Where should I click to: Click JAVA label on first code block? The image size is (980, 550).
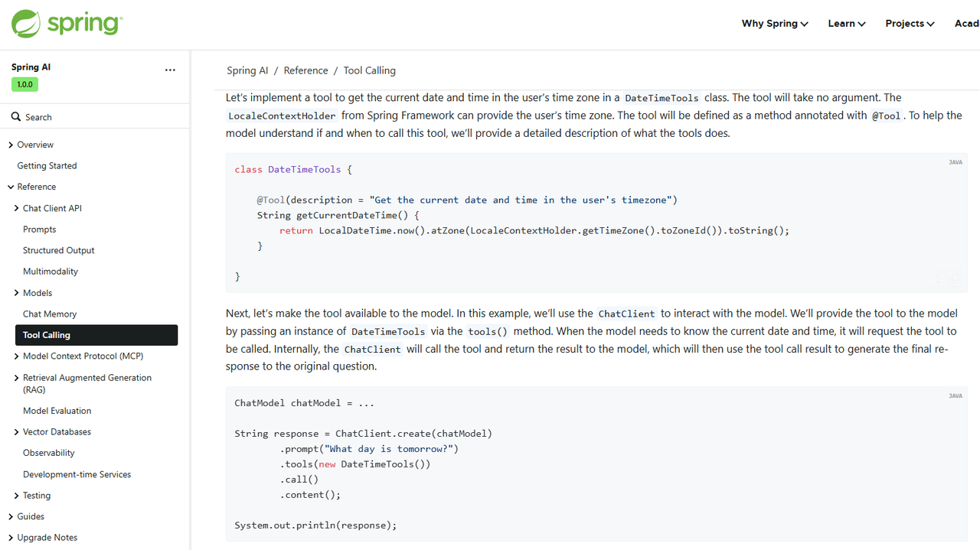(955, 162)
